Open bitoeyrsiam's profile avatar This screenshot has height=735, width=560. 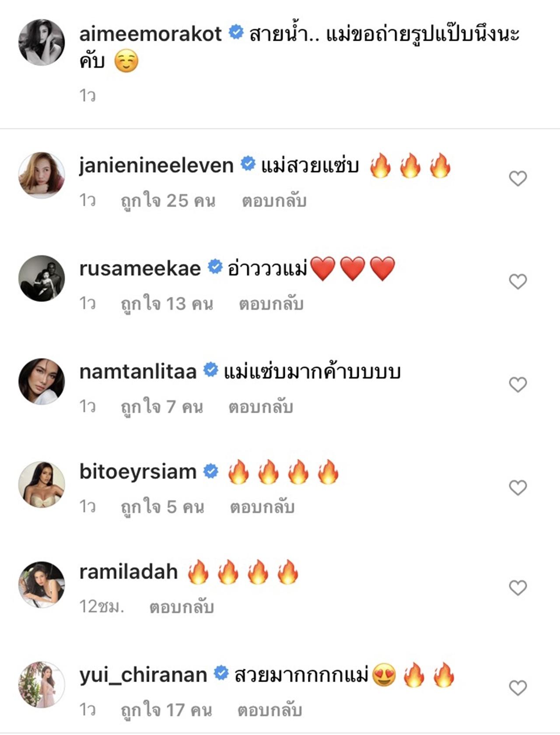[42, 484]
